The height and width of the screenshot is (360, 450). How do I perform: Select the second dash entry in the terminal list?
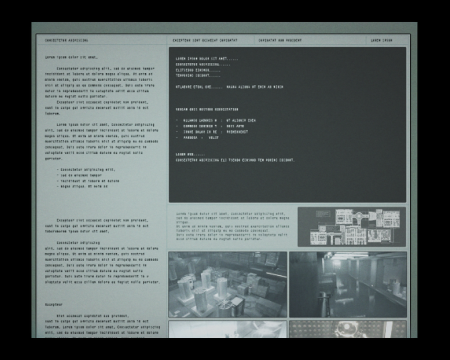coord(210,126)
